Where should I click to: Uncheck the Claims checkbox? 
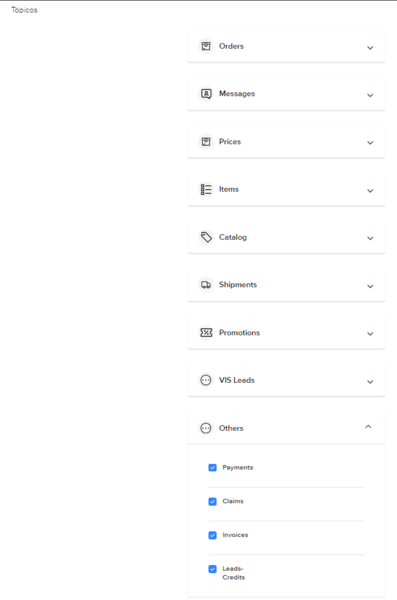coord(212,501)
